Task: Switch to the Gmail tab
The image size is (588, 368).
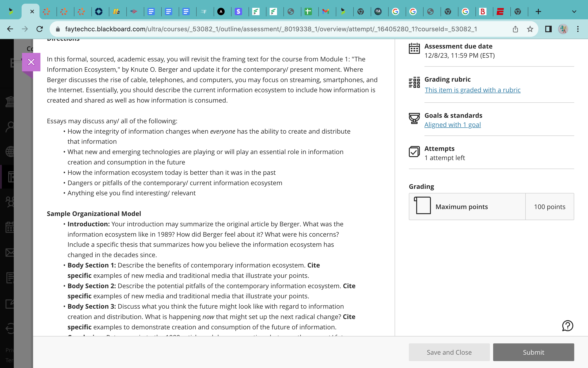Action: (x=326, y=11)
